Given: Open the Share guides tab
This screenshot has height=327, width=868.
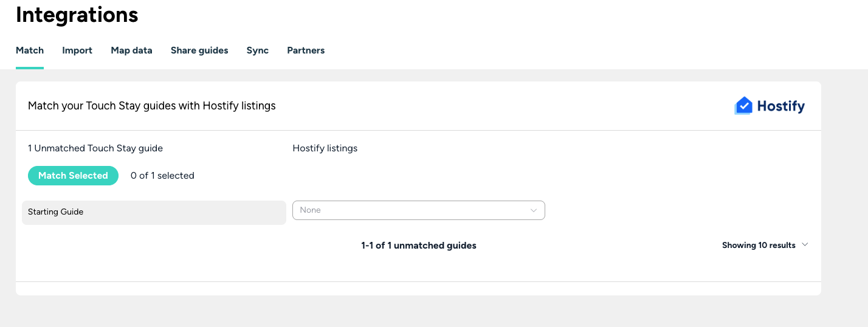Looking at the screenshot, I should coord(199,50).
